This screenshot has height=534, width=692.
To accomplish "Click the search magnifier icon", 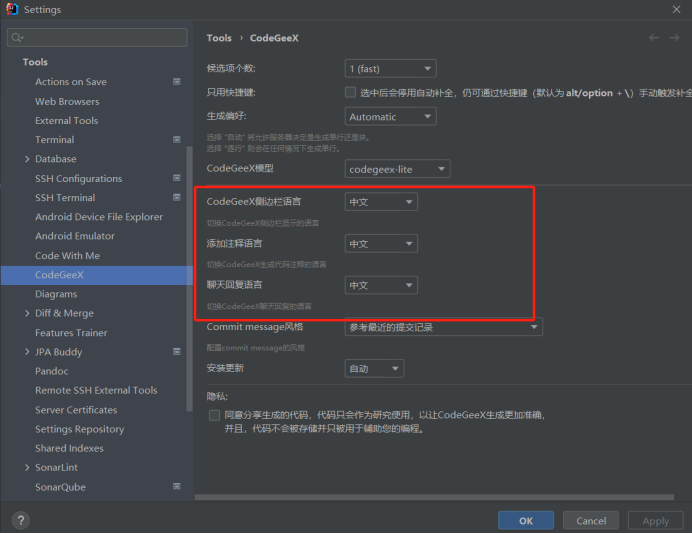I will pos(17,38).
